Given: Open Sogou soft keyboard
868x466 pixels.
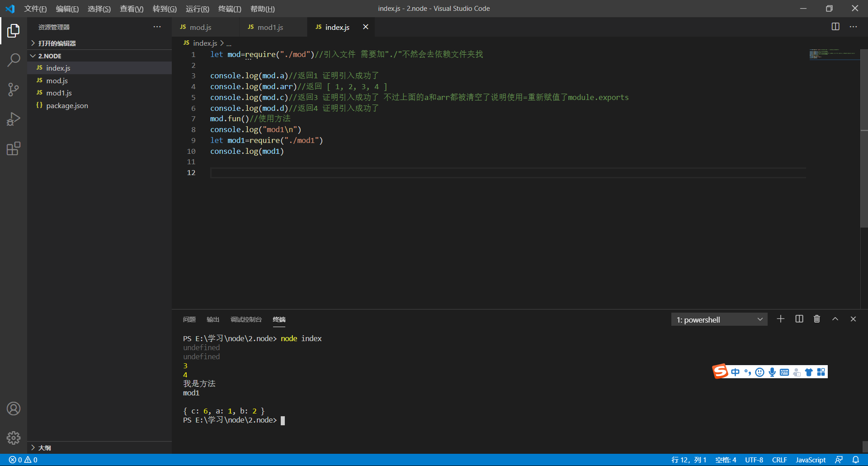Looking at the screenshot, I should point(784,372).
